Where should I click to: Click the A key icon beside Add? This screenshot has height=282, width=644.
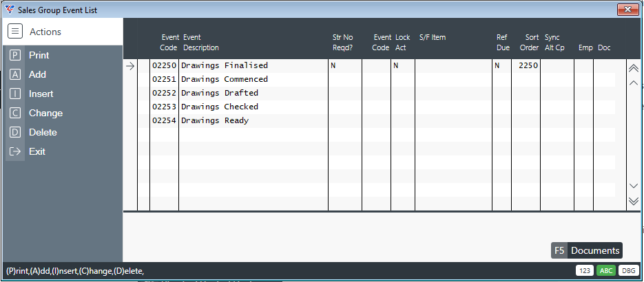tap(14, 74)
